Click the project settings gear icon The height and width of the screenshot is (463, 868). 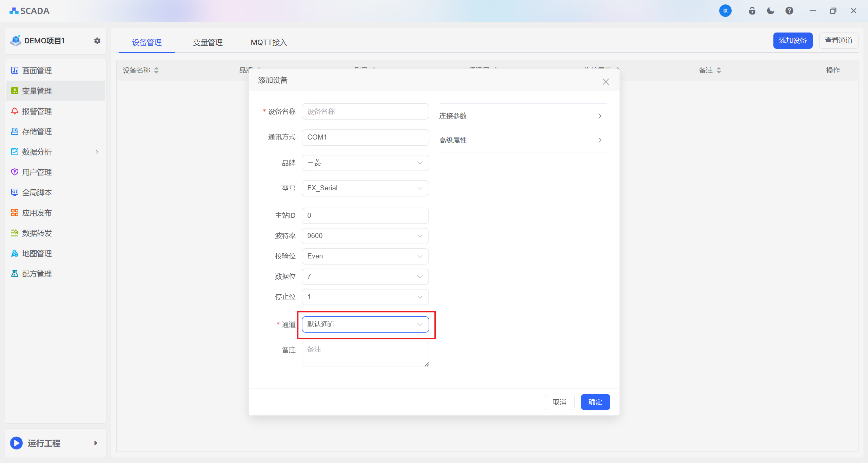[97, 41]
